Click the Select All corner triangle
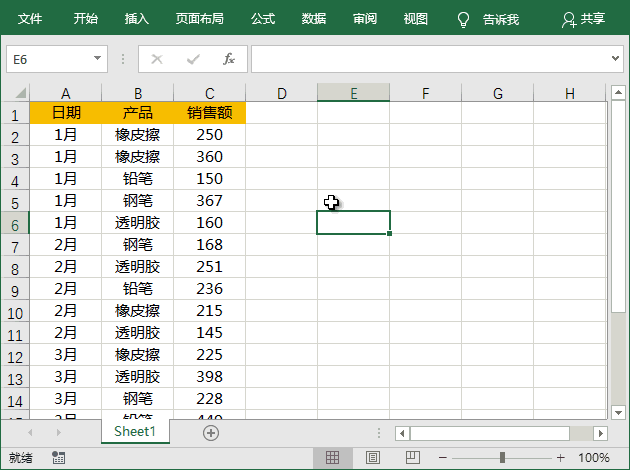This screenshot has width=630, height=470. coord(20,93)
